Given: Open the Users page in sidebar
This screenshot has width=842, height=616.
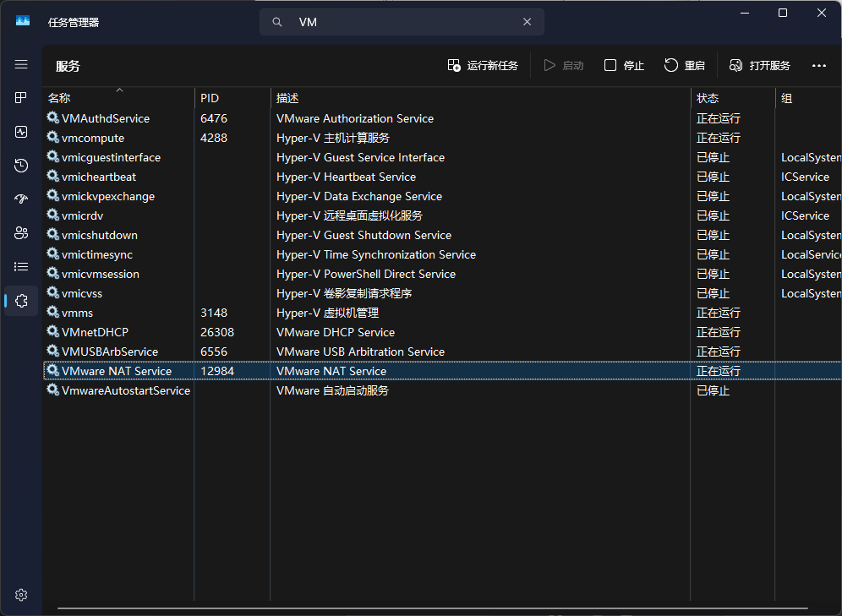Looking at the screenshot, I should point(21,233).
